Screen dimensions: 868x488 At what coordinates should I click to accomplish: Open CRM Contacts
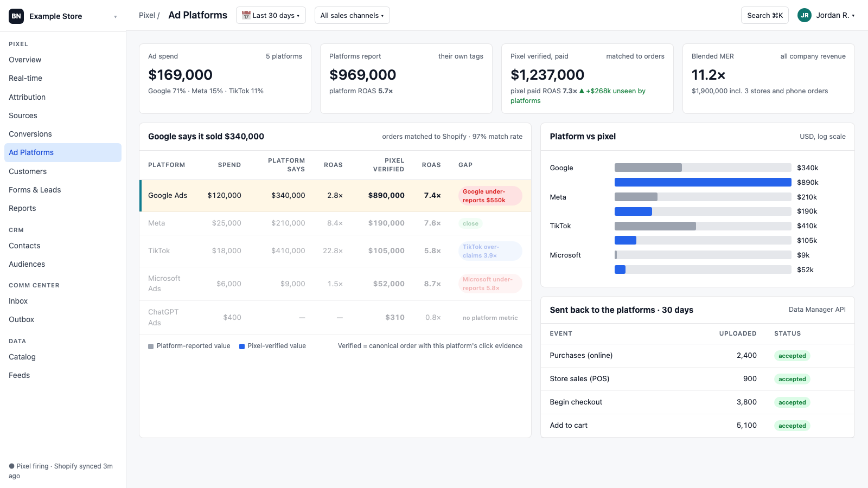(63, 246)
